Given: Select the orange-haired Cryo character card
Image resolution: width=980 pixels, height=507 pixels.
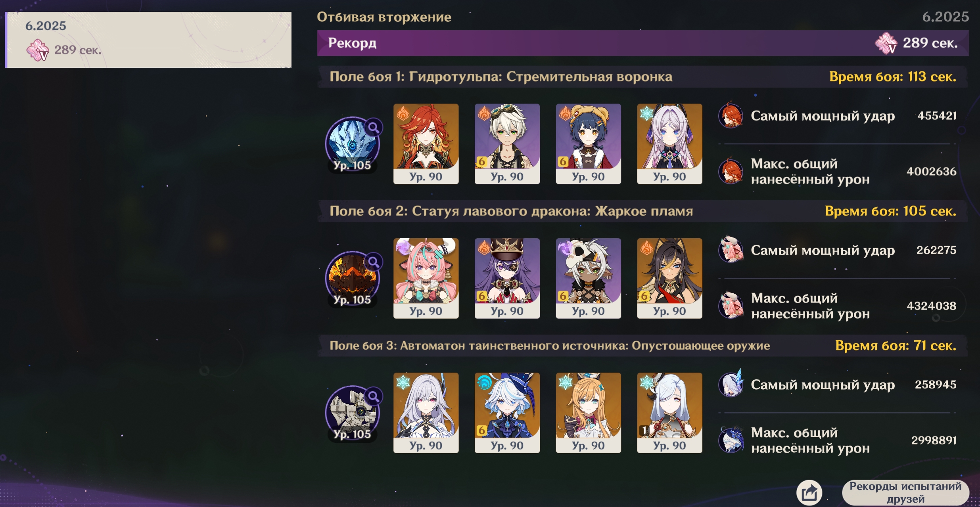Looking at the screenshot, I should (x=589, y=413).
